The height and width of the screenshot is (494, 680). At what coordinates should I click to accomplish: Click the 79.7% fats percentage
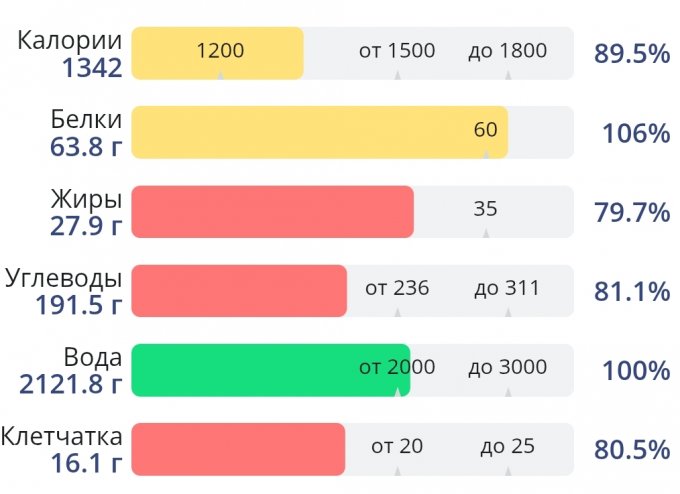pos(631,212)
